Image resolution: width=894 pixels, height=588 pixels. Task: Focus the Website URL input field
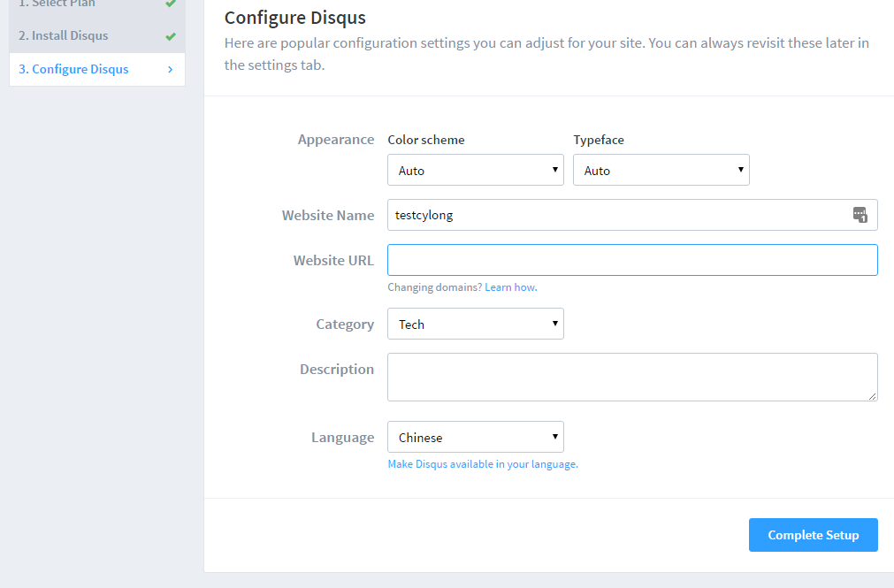tap(632, 260)
